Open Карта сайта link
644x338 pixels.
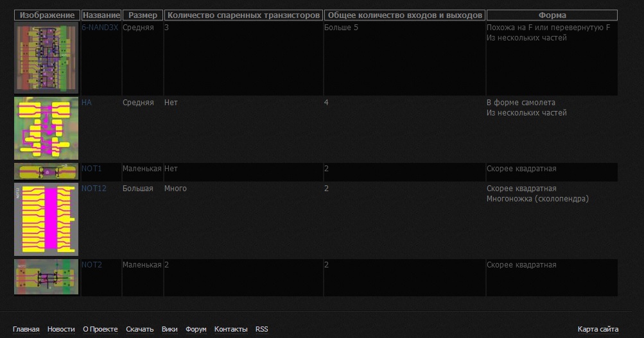(x=598, y=329)
